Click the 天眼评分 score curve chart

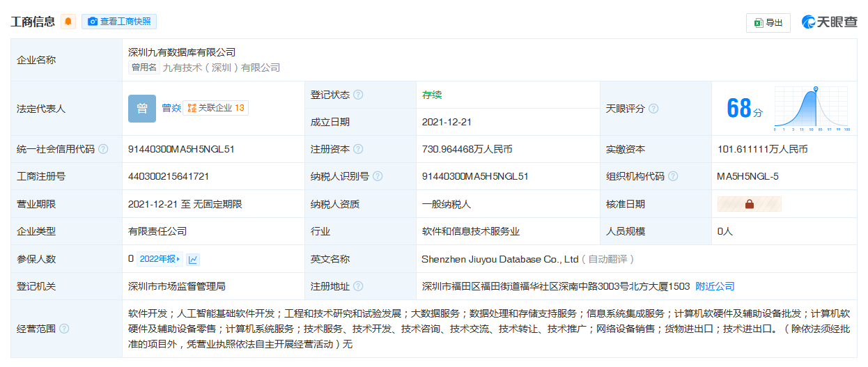pos(812,109)
